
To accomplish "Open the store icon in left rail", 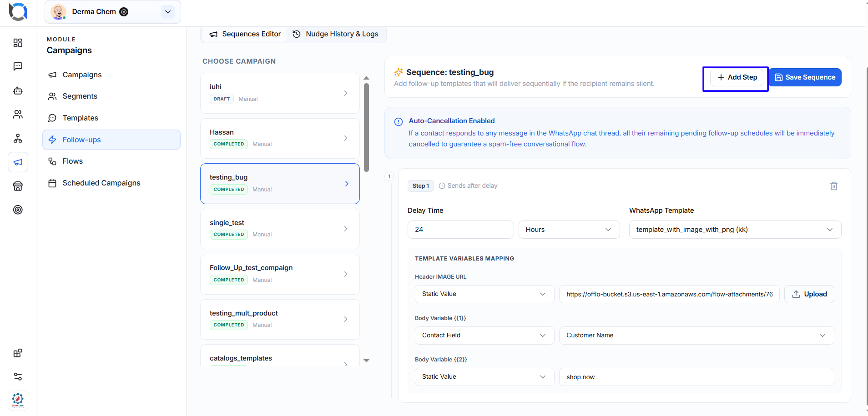I will pyautogui.click(x=18, y=186).
